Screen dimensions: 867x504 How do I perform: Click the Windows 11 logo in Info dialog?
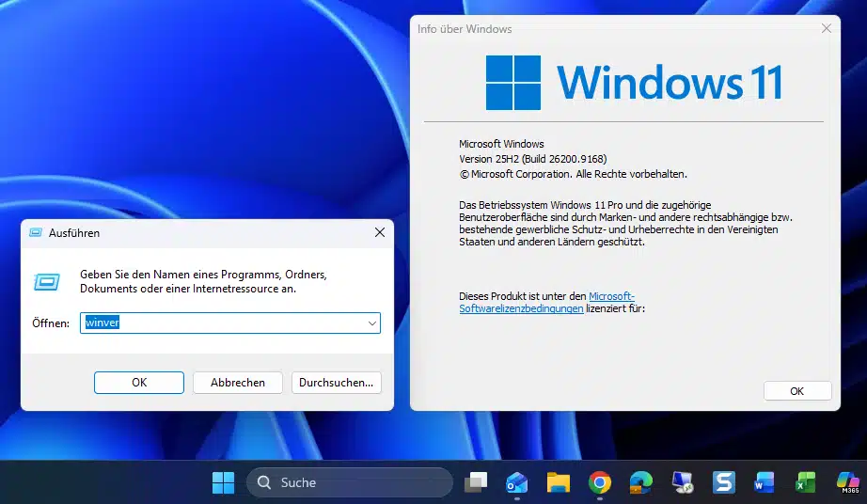pyautogui.click(x=634, y=83)
